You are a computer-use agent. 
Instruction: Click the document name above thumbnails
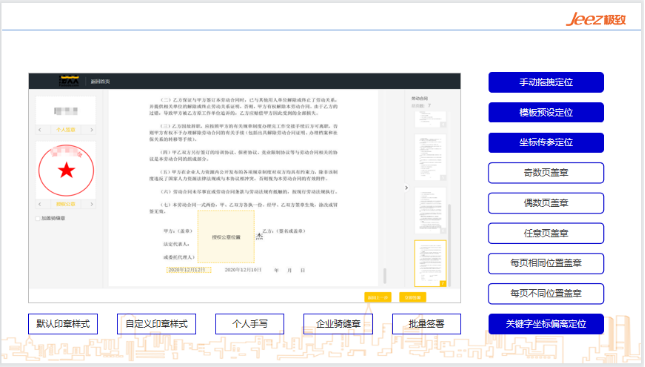click(x=420, y=98)
